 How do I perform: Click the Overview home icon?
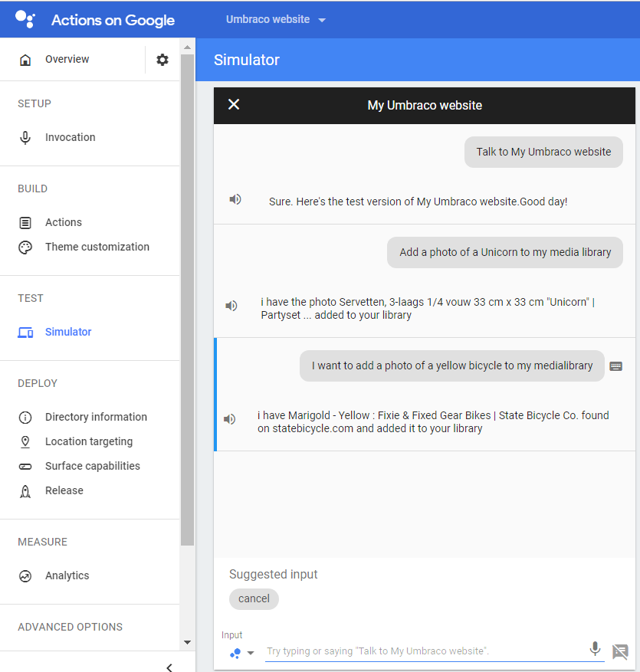point(25,60)
